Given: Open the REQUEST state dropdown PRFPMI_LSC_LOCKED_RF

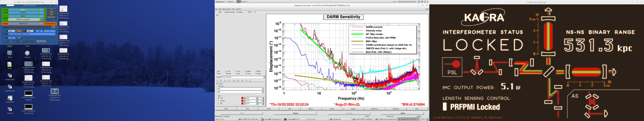Looking at the screenshot, I should [x=24, y=19].
